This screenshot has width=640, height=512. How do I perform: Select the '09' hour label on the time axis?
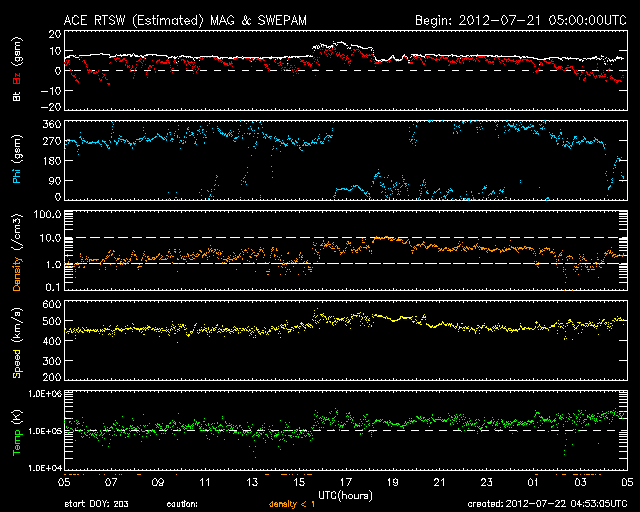[x=158, y=483]
